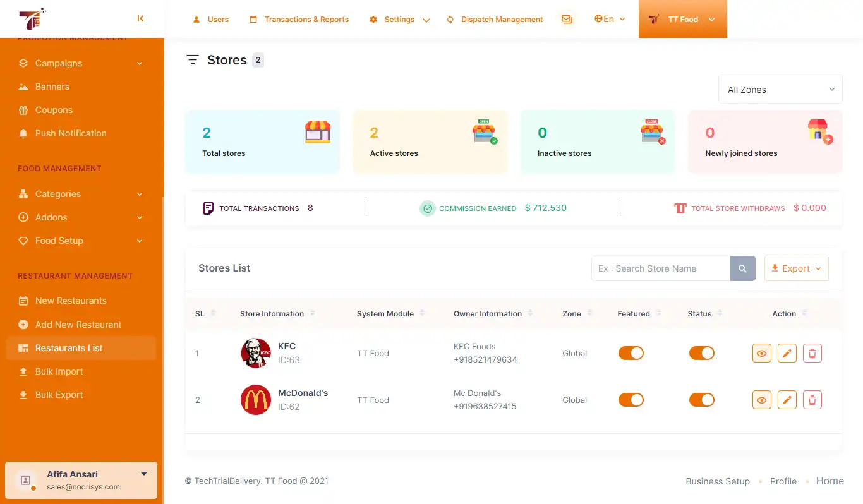Image resolution: width=863 pixels, height=504 pixels.
Task: Open the Users section icon
Action: pos(198,19)
